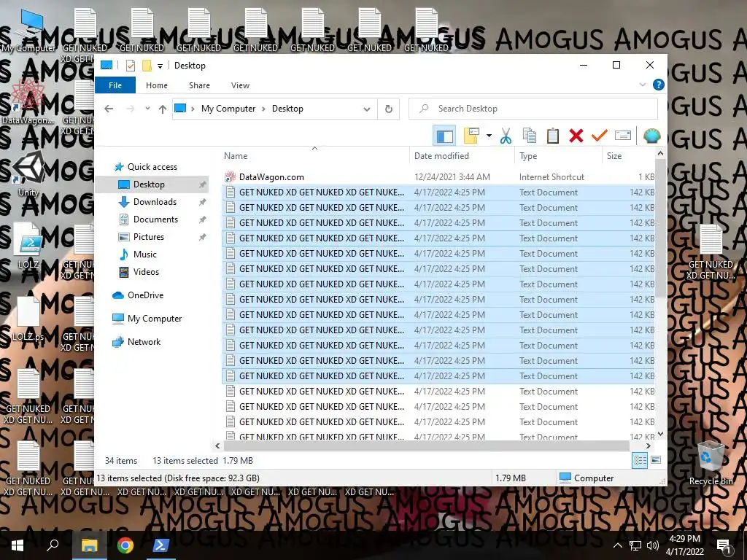The height and width of the screenshot is (560, 747).
Task: Click the vertical scrollbar down arrow
Action: pyautogui.click(x=660, y=434)
